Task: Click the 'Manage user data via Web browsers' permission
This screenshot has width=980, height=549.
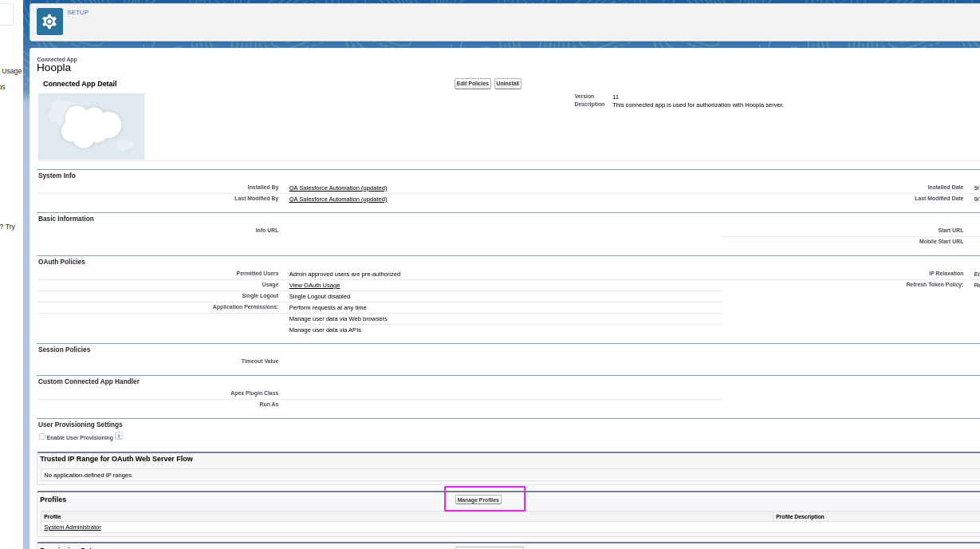Action: [x=338, y=319]
